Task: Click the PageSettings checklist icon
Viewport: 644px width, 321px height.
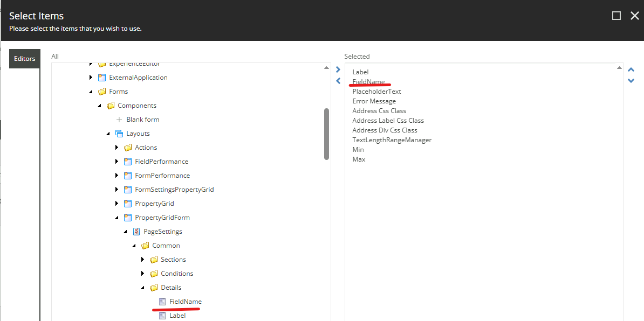Action: (136, 231)
